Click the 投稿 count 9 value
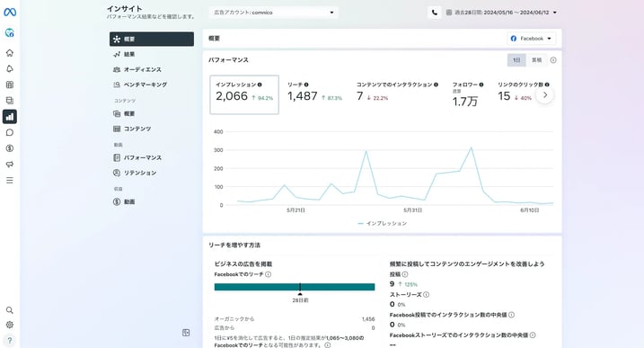 [392, 284]
